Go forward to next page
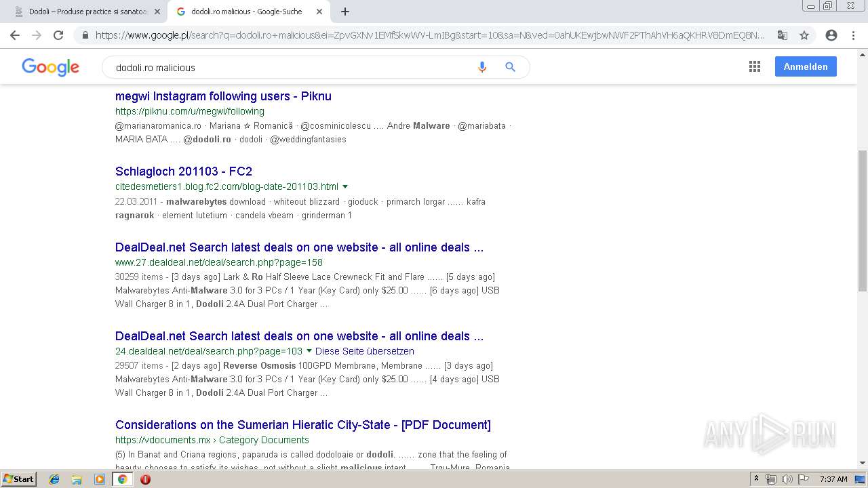The image size is (868, 488). coord(37,35)
